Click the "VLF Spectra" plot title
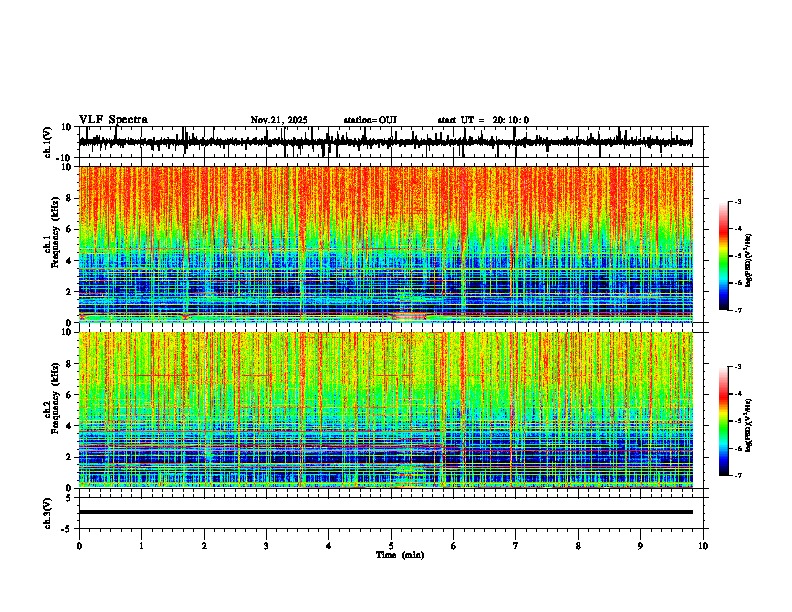 coord(113,120)
